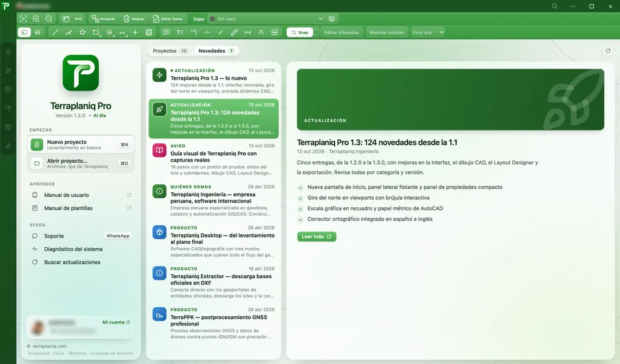620x364 pixels.
Task: Open Diagnóstico del sistema
Action: [x=81, y=249]
